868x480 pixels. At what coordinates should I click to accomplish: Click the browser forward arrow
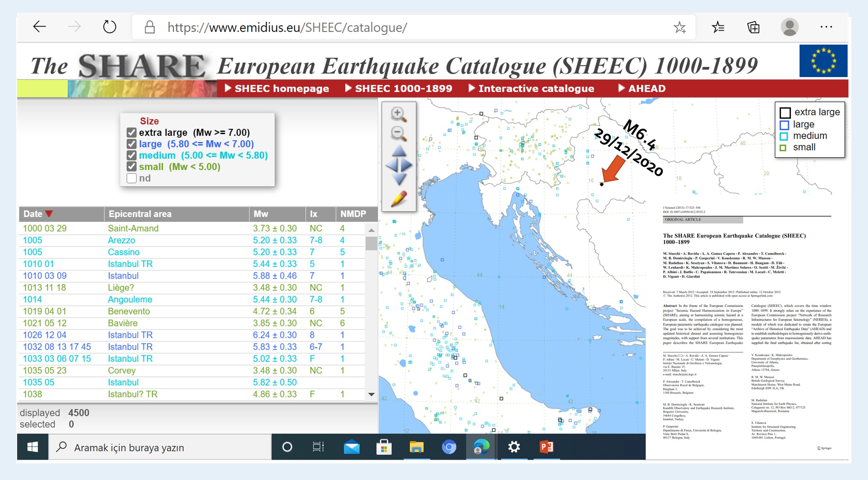pyautogui.click(x=74, y=27)
